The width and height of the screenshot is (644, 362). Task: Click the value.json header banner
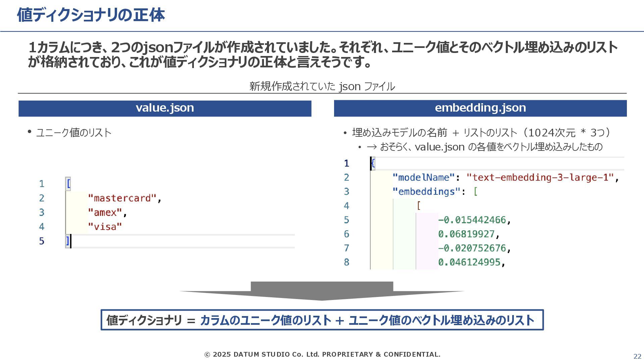165,108
